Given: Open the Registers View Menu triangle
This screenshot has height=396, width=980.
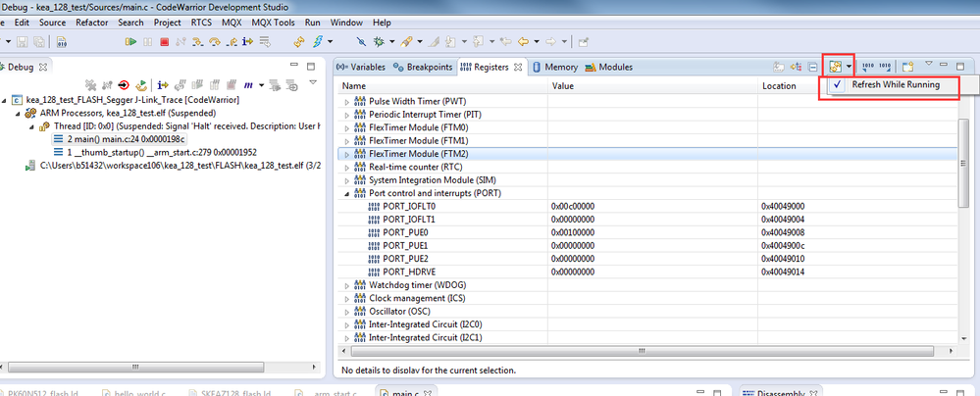Looking at the screenshot, I should tap(929, 63).
